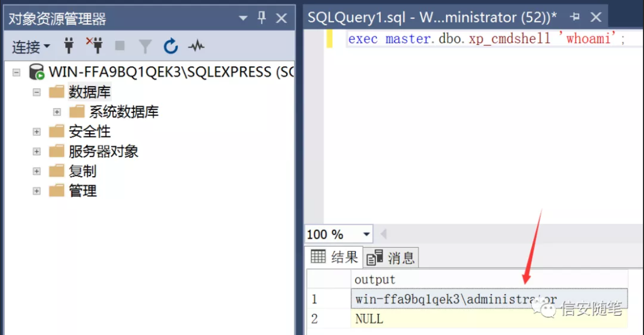This screenshot has height=335, width=644.
Task: Select the NULL result cell
Action: (x=489, y=319)
